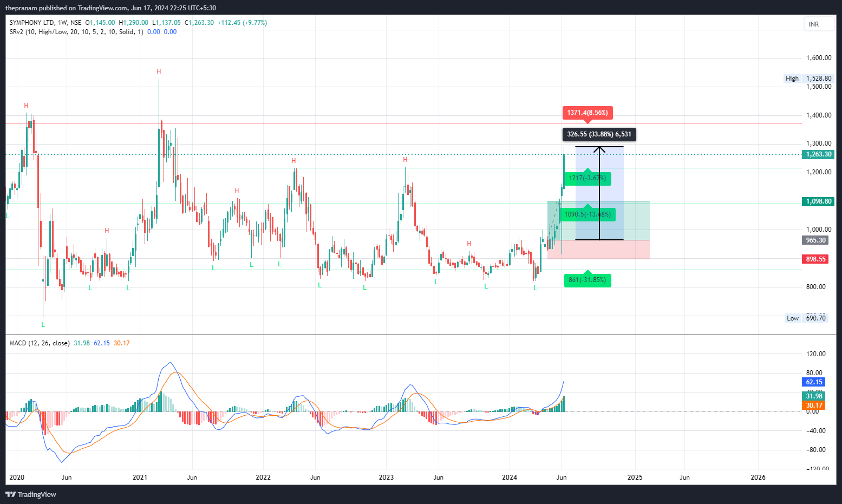842x504 pixels.
Task: Click the +112.45 (+9.77%) change value
Action: click(242, 23)
